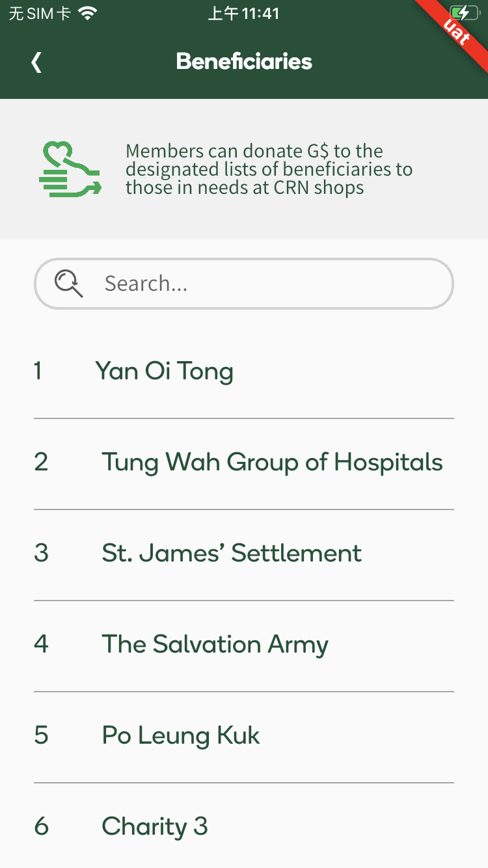Select Yan Oi Tong beneficiary
Viewport: 488px width, 868px height.
[164, 371]
